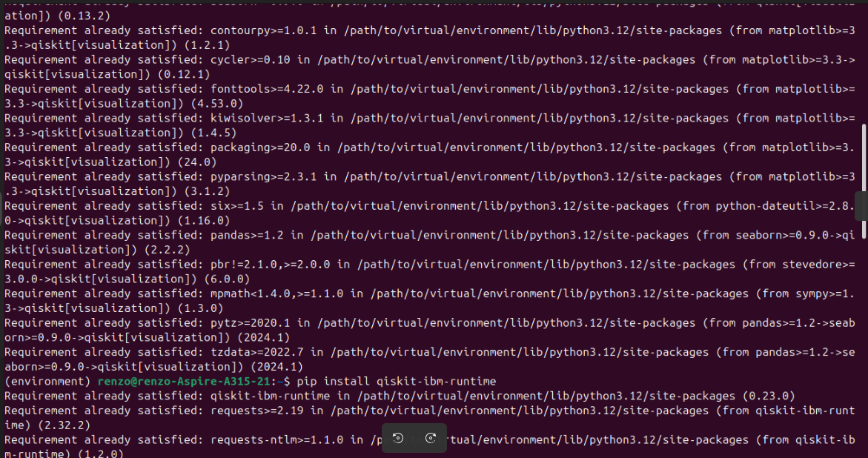The image size is (868, 458).
Task: Click the contourpy>=1.0.1 requirement text
Action: pyautogui.click(x=263, y=30)
